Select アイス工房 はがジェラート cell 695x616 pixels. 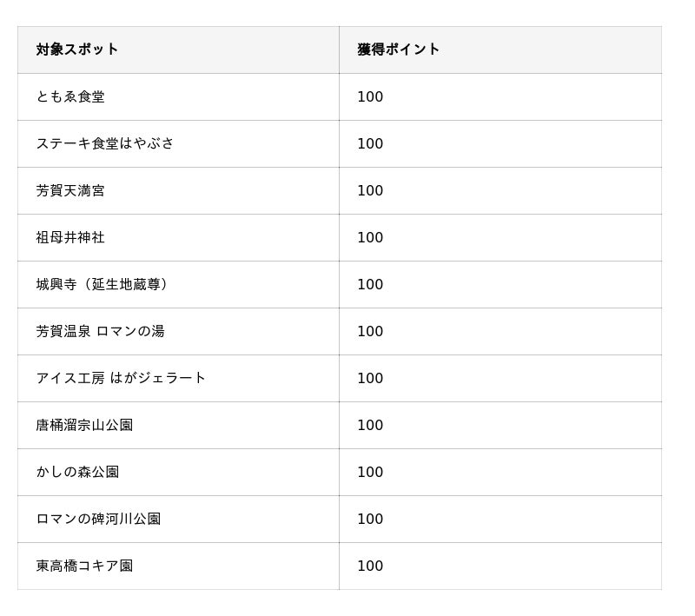tap(178, 379)
